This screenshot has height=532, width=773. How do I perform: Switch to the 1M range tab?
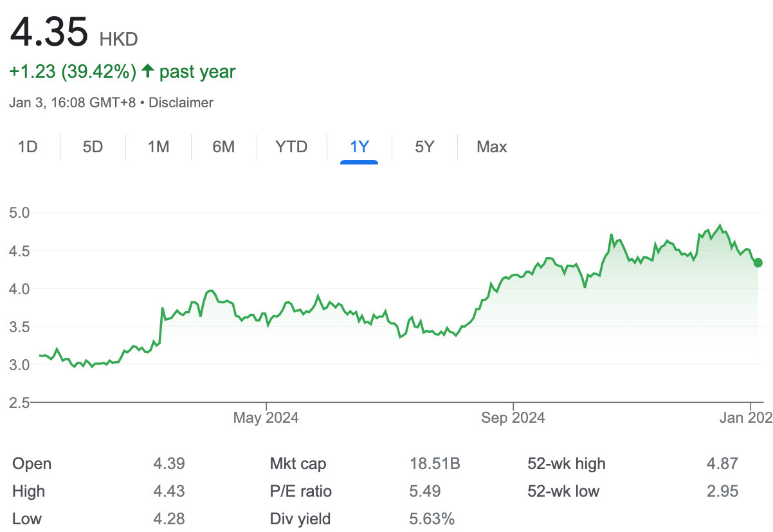pyautogui.click(x=158, y=146)
